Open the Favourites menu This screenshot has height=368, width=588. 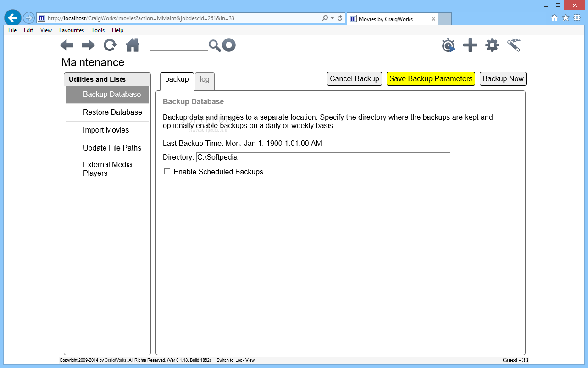pyautogui.click(x=72, y=30)
